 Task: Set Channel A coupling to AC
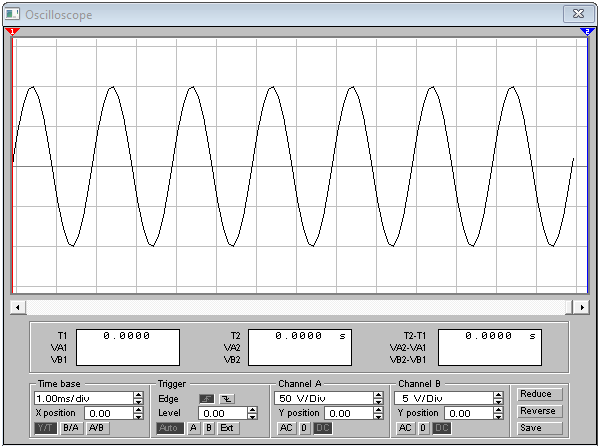286,428
